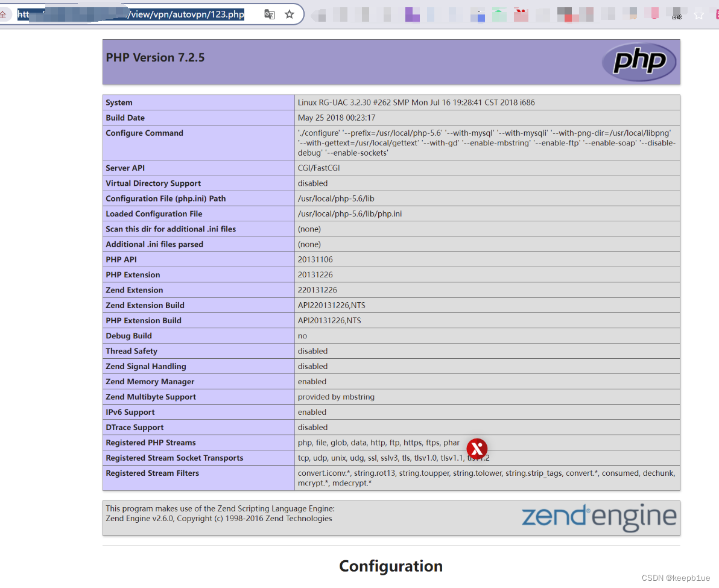Screen dimensions: 719x588
Task: Select the 'PHP API' row label
Action: click(x=121, y=259)
